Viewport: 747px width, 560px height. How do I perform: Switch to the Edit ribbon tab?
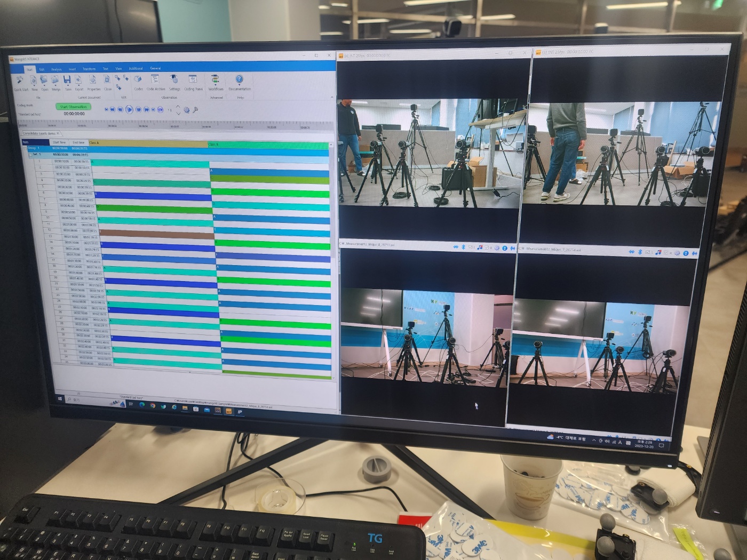pyautogui.click(x=42, y=69)
